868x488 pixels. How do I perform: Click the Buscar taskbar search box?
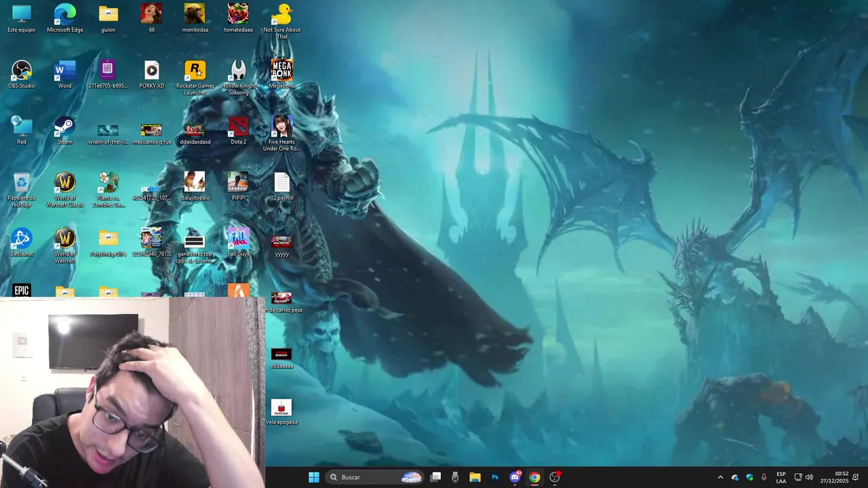tap(375, 477)
